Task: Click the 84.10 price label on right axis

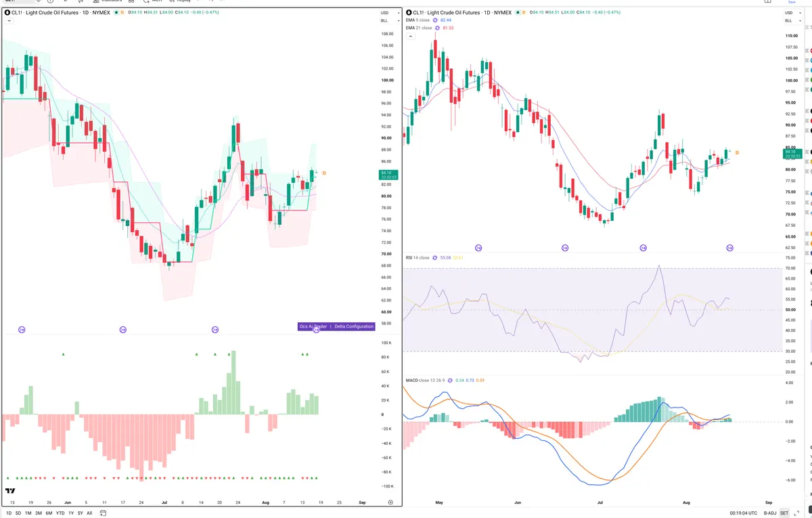Action: 791,154
